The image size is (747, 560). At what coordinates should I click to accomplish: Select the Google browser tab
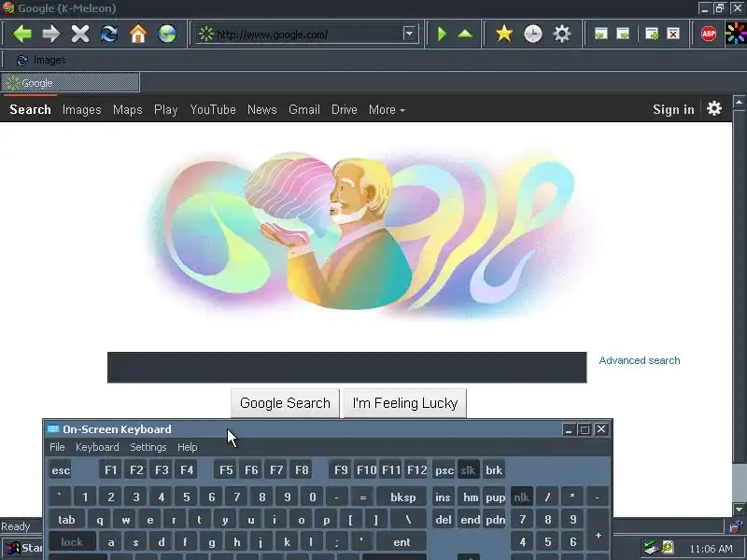click(x=70, y=82)
